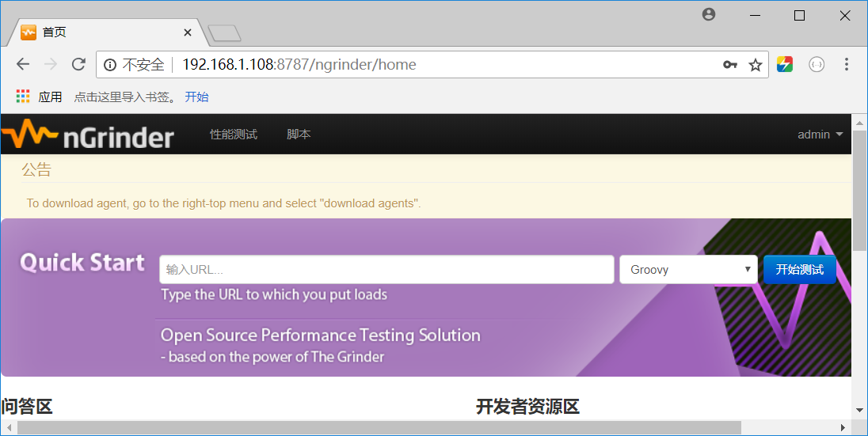868x436 pixels.
Task: Click the 开始测试 button
Action: pyautogui.click(x=799, y=270)
